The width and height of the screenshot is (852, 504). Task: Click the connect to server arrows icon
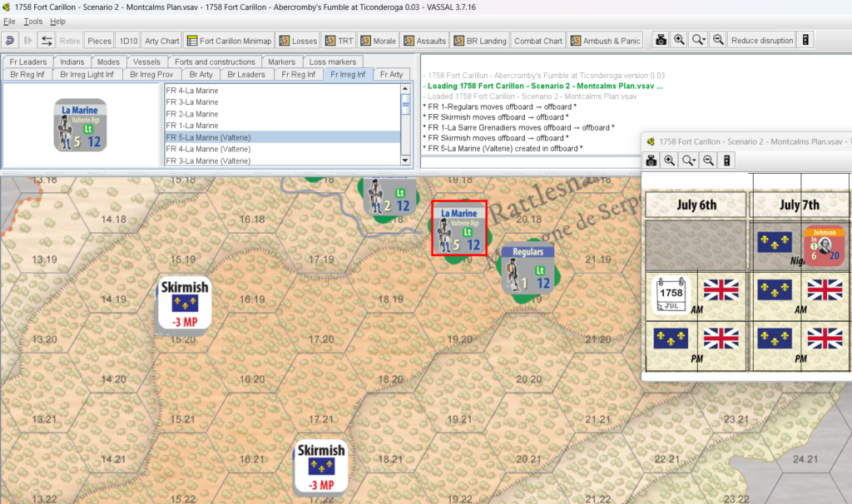coord(47,41)
